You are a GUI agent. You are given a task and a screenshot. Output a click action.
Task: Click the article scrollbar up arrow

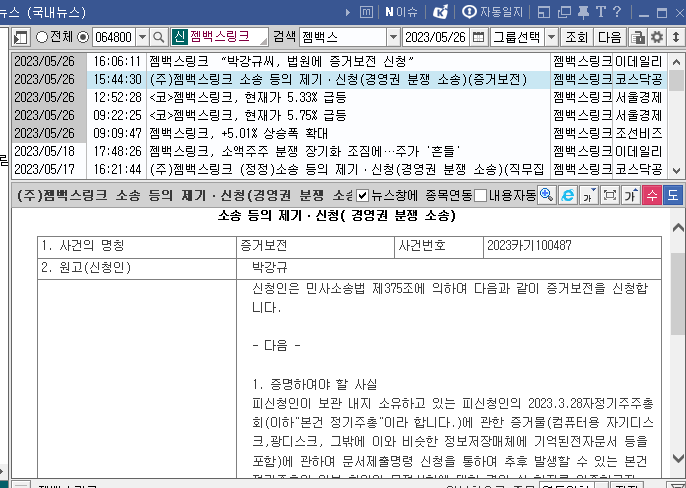pos(678,227)
